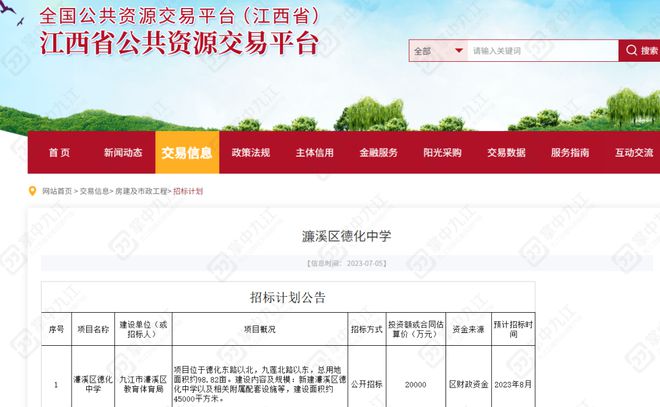Click the 公开招标 table cell
This screenshot has height=407, width=660.
367,384
